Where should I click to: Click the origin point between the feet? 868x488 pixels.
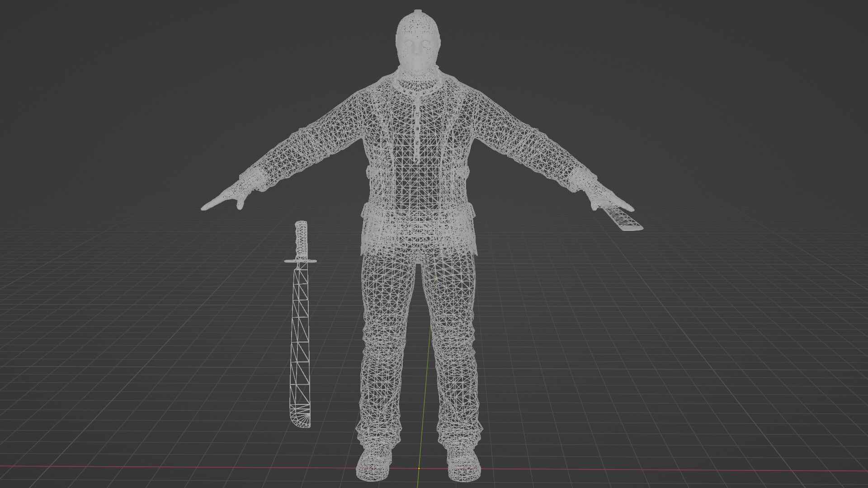pyautogui.click(x=419, y=469)
